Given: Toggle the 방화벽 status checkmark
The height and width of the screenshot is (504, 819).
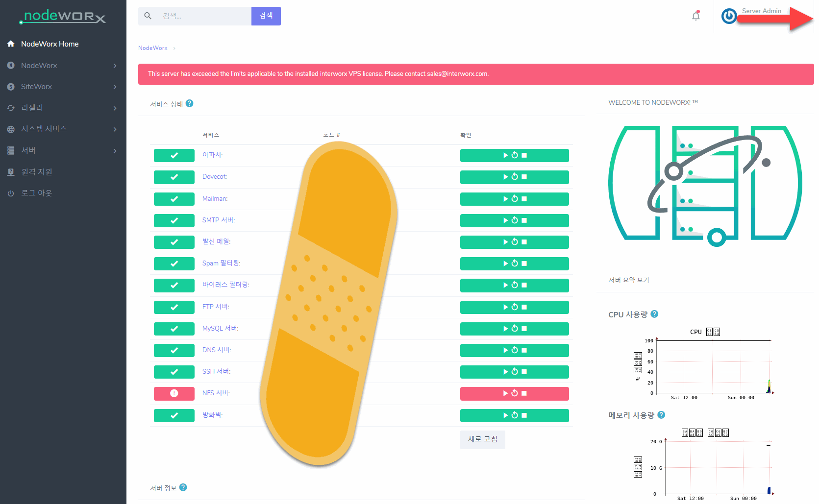Looking at the screenshot, I should point(174,415).
